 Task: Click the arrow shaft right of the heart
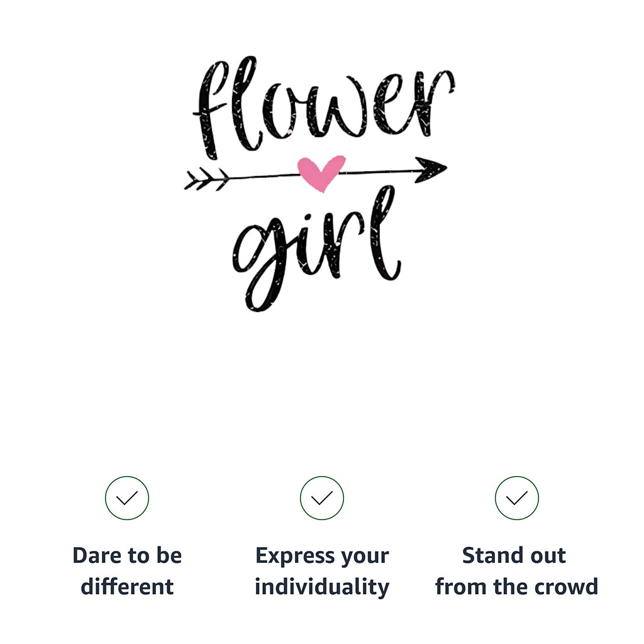coord(379,171)
